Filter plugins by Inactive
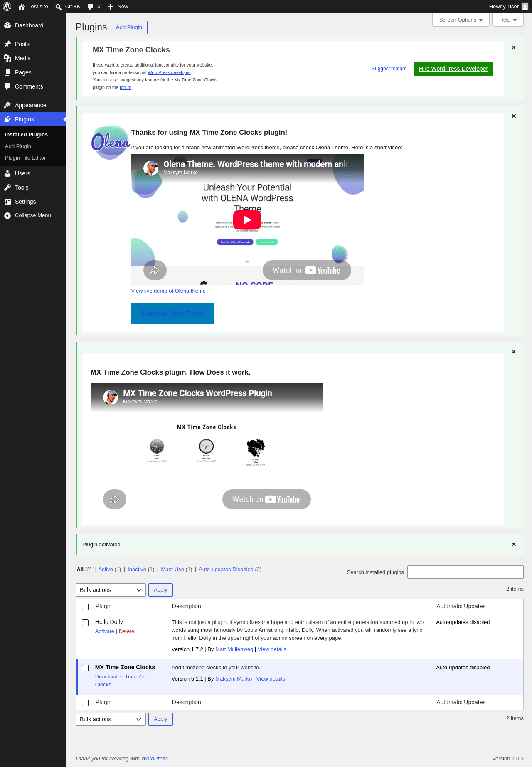The width and height of the screenshot is (532, 767). point(137,570)
